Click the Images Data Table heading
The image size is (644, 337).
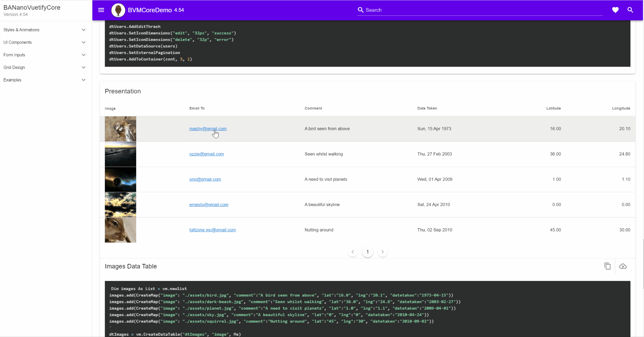[131, 266]
